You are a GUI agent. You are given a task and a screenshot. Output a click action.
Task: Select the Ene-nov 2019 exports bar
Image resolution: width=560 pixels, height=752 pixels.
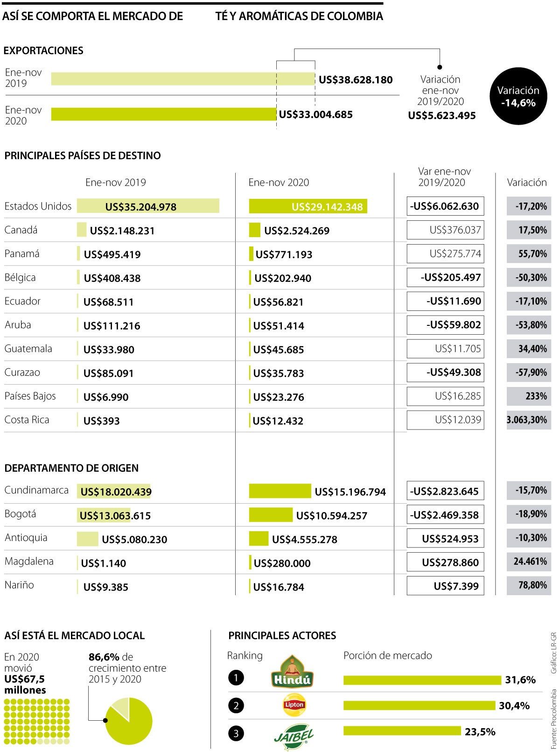pos(183,79)
